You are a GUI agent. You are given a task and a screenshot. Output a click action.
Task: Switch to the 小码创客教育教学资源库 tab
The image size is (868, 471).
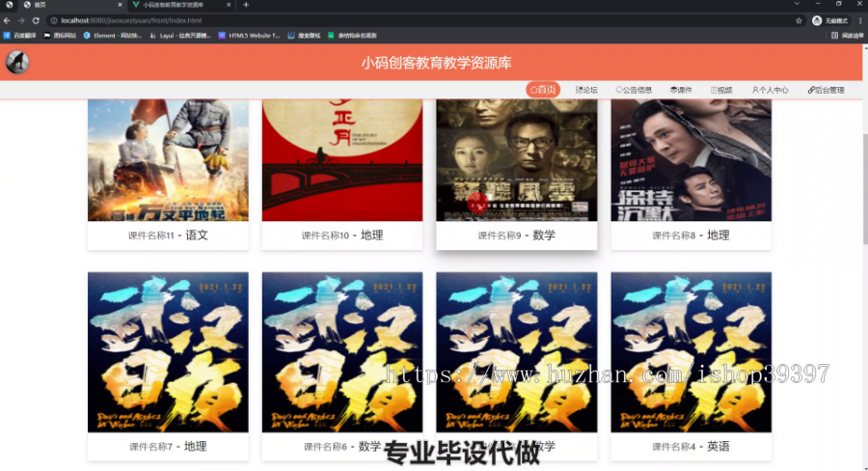tap(180, 5)
